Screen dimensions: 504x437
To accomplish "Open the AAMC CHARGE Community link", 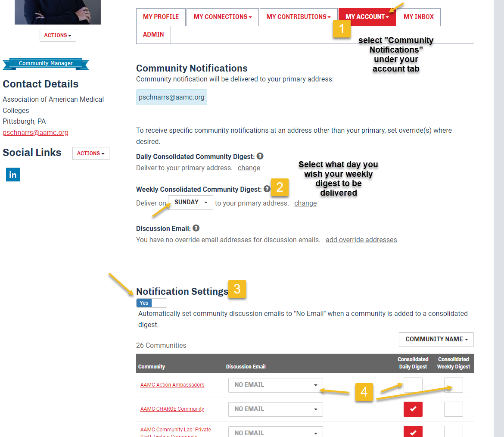I will click(x=172, y=409).
